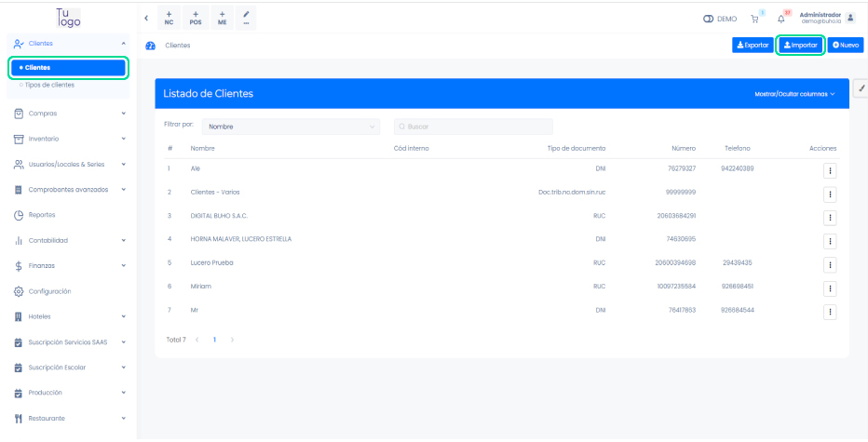Expand the Mostrar/Ocultar columnas menu
The height and width of the screenshot is (442, 868).
(x=793, y=94)
